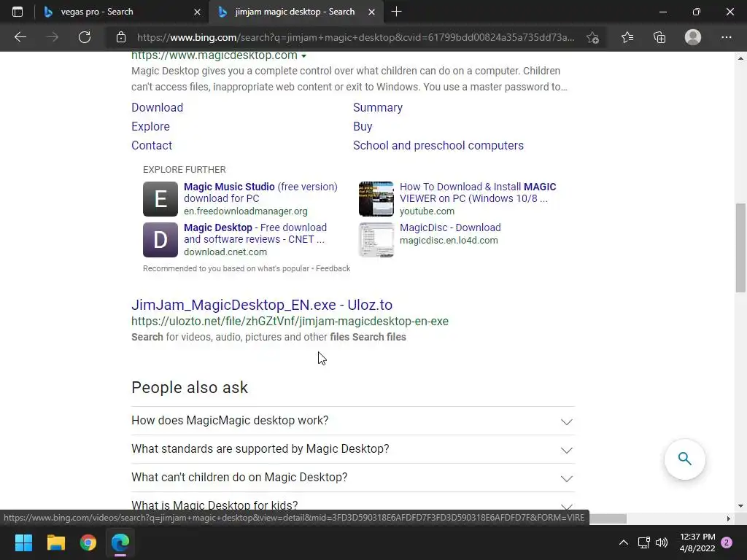Click the address bar URL field
The width and height of the screenshot is (747, 560).
(x=355, y=37)
